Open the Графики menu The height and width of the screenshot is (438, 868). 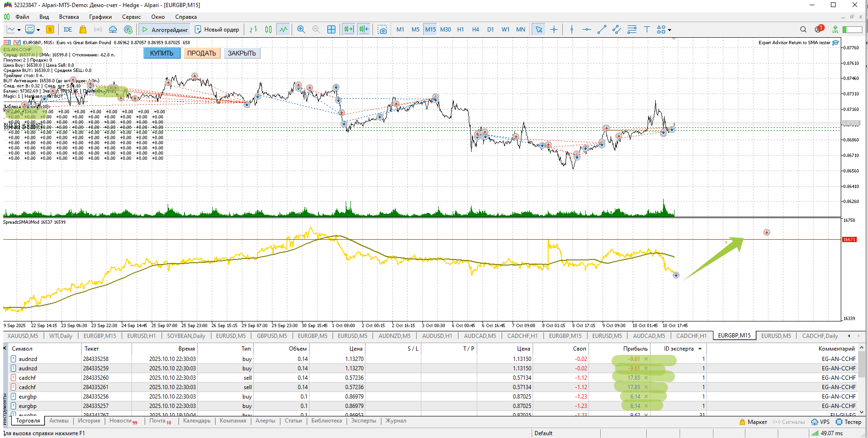tap(101, 17)
